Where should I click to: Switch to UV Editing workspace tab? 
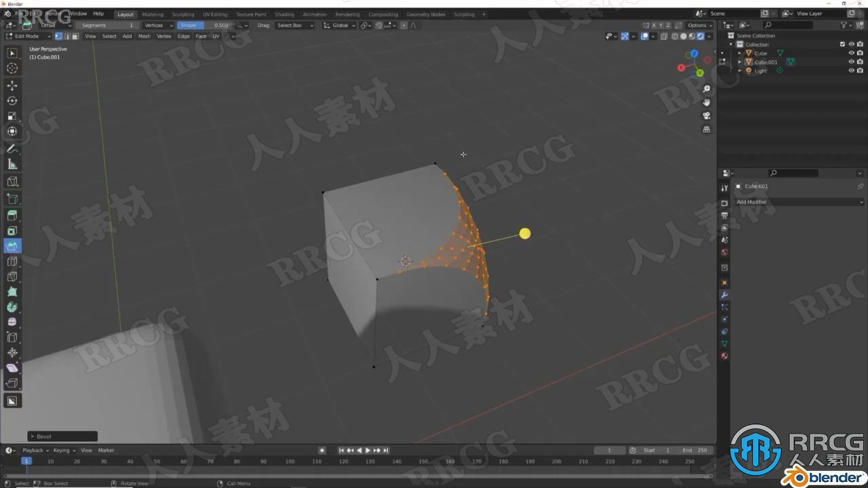tap(215, 14)
